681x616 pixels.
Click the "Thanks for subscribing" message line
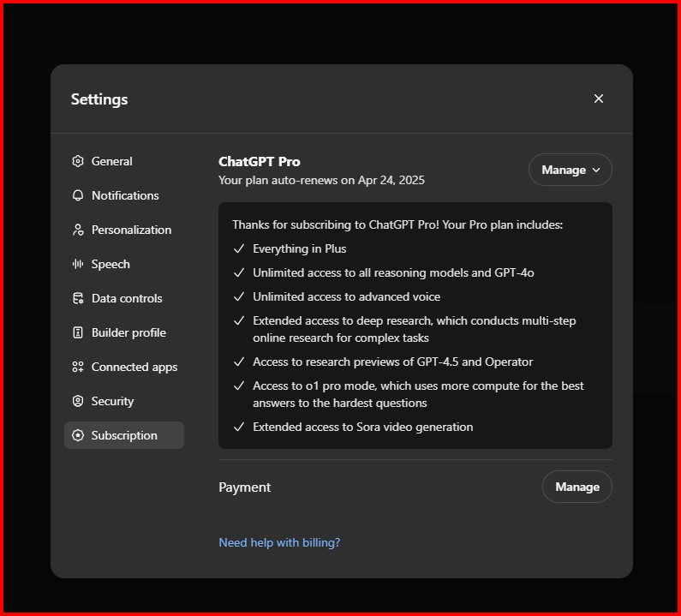tap(397, 224)
